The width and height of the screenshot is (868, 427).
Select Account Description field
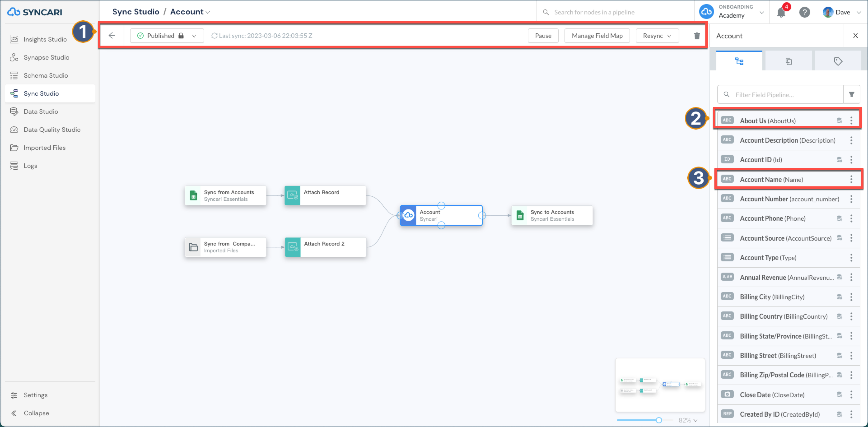click(788, 140)
